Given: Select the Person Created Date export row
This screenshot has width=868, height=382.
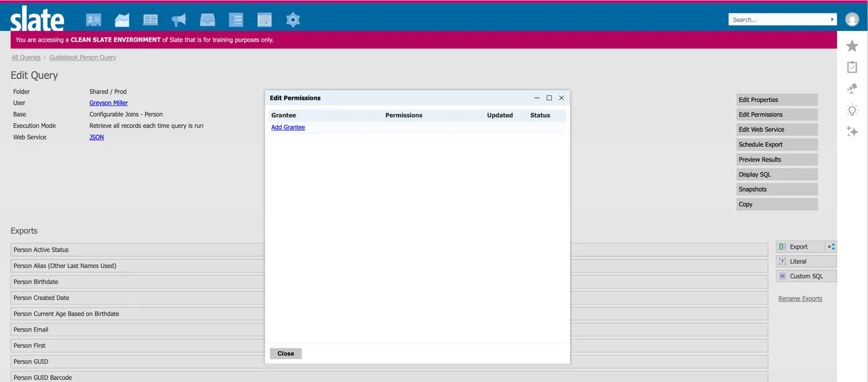Looking at the screenshot, I should [389, 298].
